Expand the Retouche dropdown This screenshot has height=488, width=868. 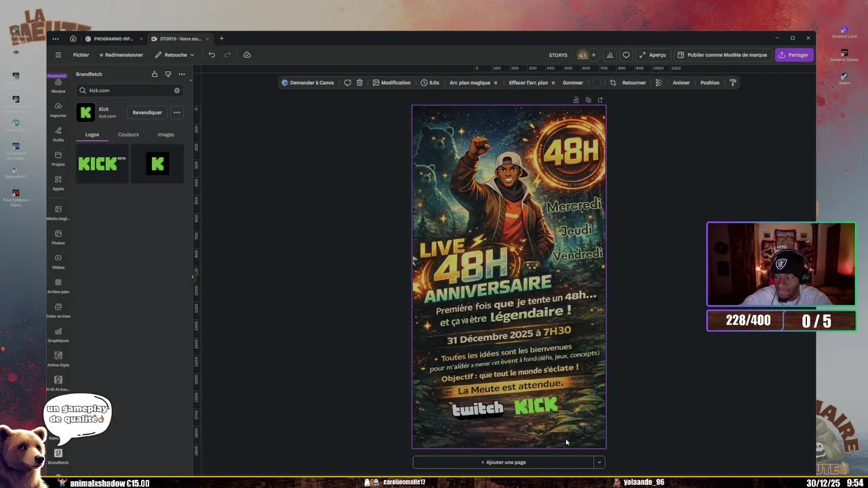click(x=175, y=55)
